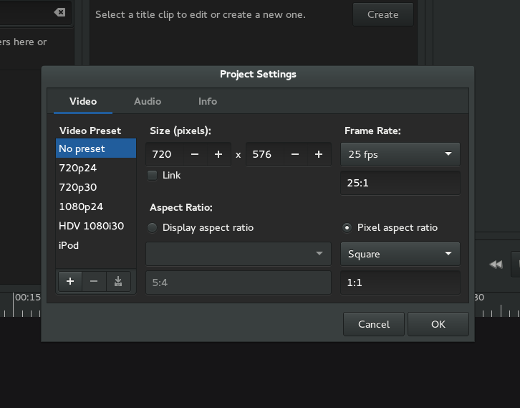Open the 25 fps frame rate dropdown
520x408 pixels.
(x=400, y=154)
